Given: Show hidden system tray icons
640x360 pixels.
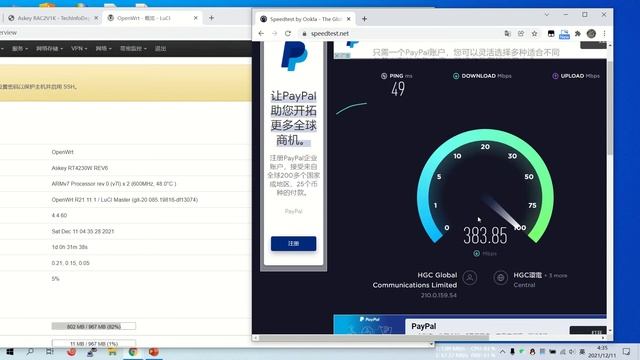Looking at the screenshot, I should (502, 352).
